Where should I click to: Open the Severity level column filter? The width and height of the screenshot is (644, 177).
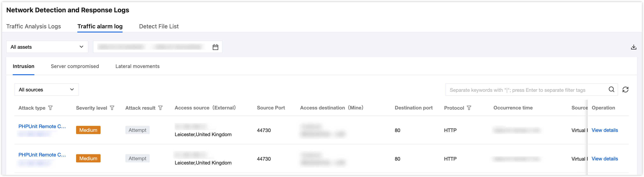coord(112,108)
